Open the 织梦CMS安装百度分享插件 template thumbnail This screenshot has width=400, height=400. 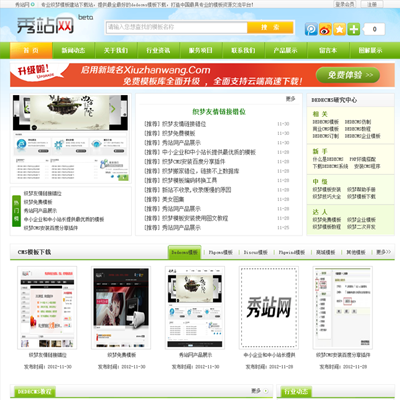coord(343,308)
